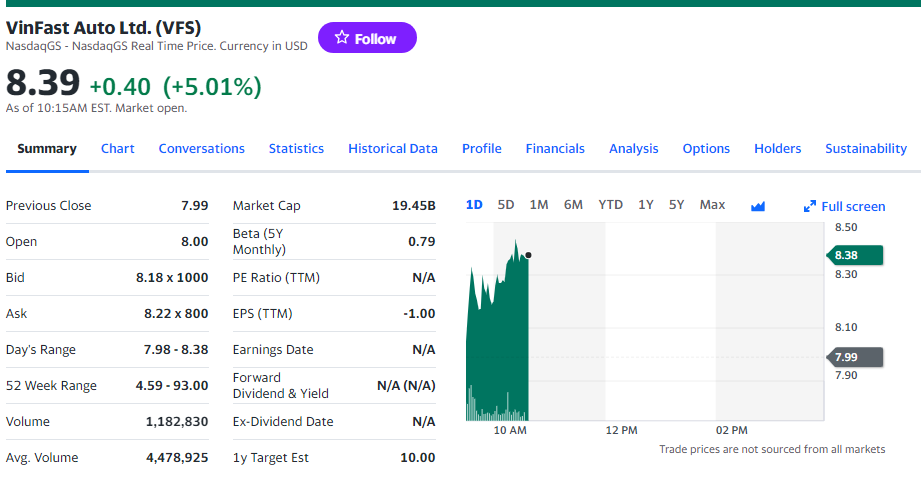This screenshot has width=921, height=485.
Task: Open the Historical Data tab
Action: [x=392, y=148]
